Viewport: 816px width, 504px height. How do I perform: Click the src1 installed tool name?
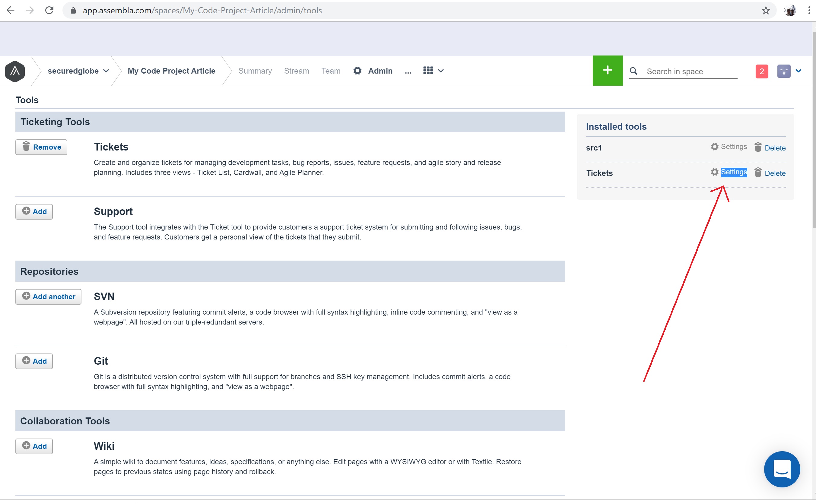click(594, 148)
